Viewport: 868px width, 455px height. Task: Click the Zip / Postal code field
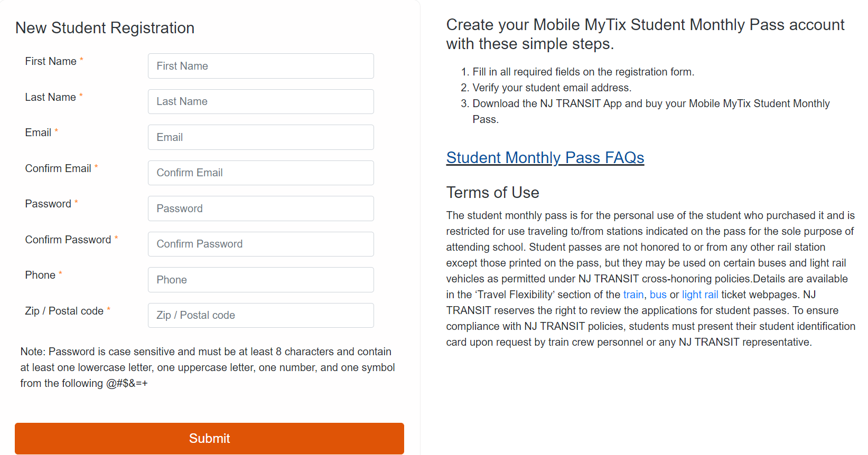pos(260,315)
